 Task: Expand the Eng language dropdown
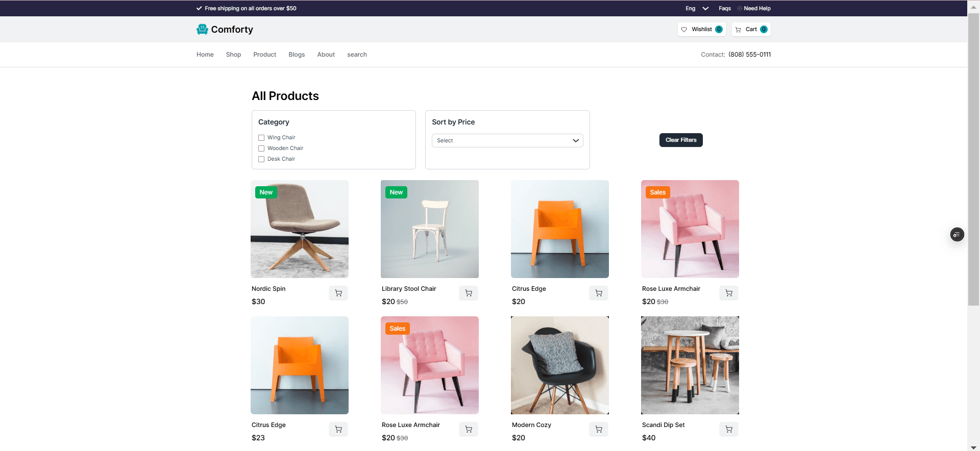click(x=691, y=9)
